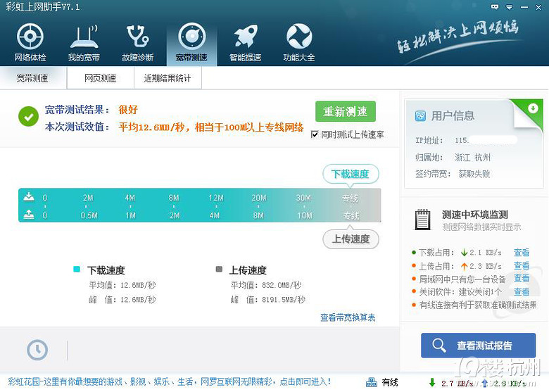This screenshot has width=549, height=392.
Task: Click the 查看测试报告 button
Action: click(x=479, y=345)
